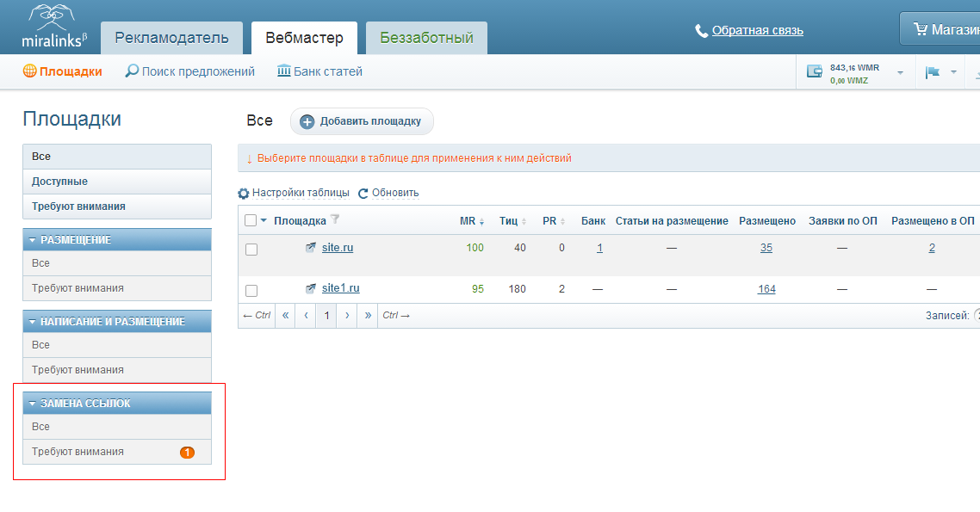Switch to the Рекламодатель tab
Screen dimensions: 980x512
[172, 38]
